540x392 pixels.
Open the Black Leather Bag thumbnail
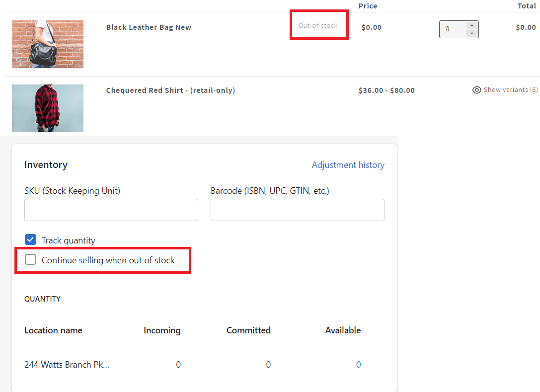pos(48,44)
